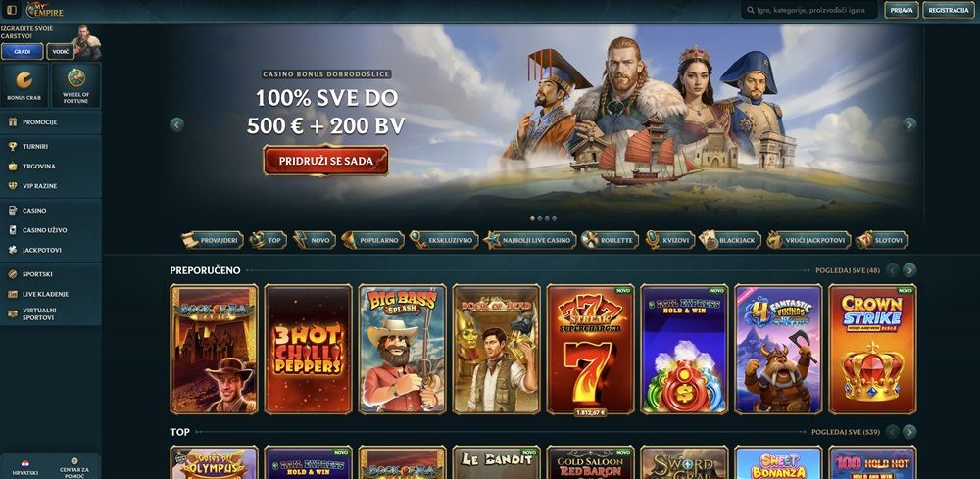Image resolution: width=980 pixels, height=479 pixels.
Task: Select the Roulette category chip
Action: 610,240
